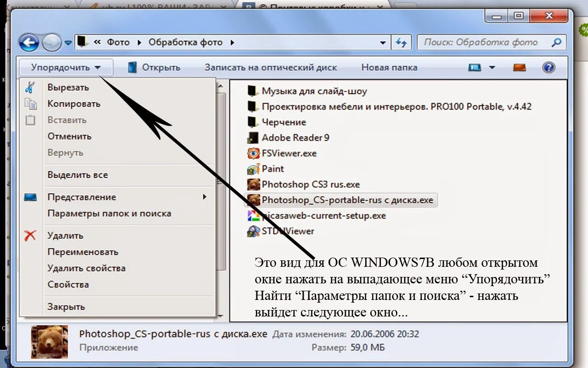
Task: Click the change view icon in toolbar
Action: [x=474, y=68]
